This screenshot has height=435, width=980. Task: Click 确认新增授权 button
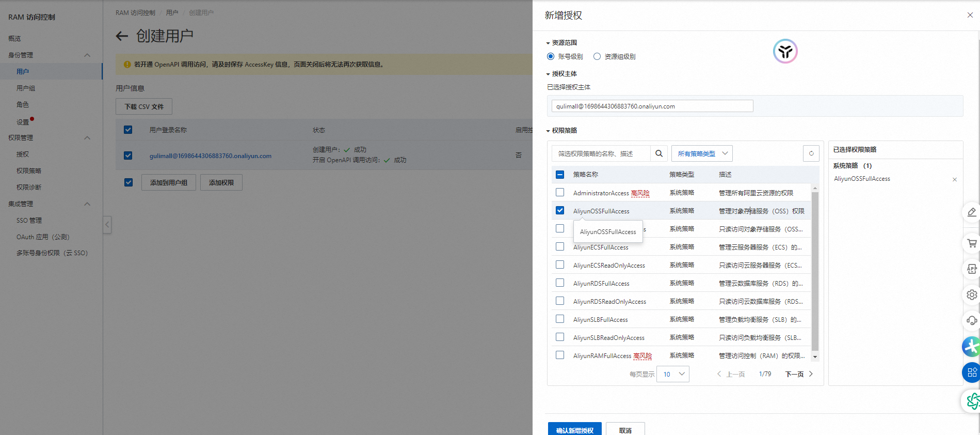pos(575,430)
